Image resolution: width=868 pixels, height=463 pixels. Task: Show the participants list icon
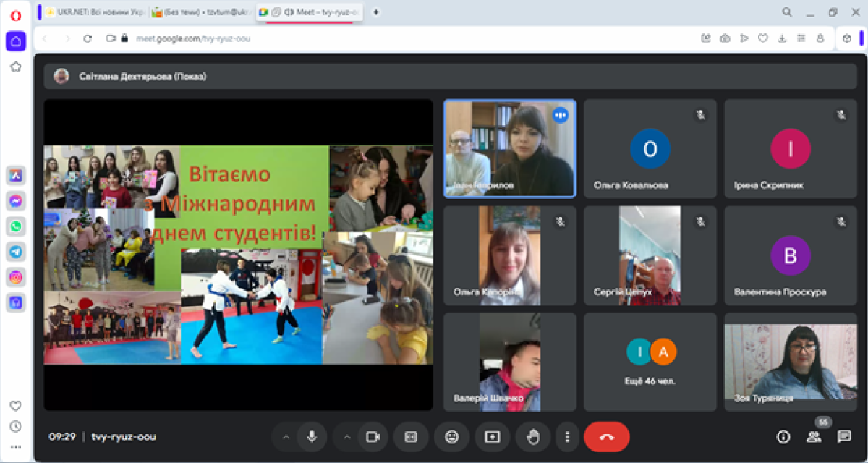814,436
